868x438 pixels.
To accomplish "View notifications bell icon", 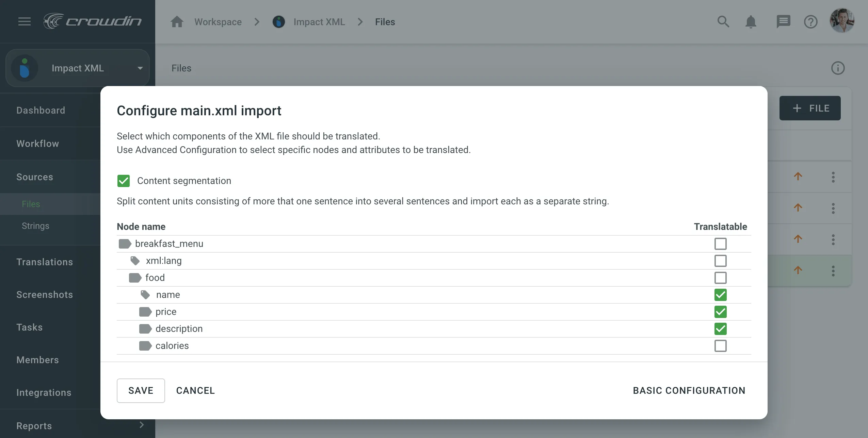I will pyautogui.click(x=751, y=21).
